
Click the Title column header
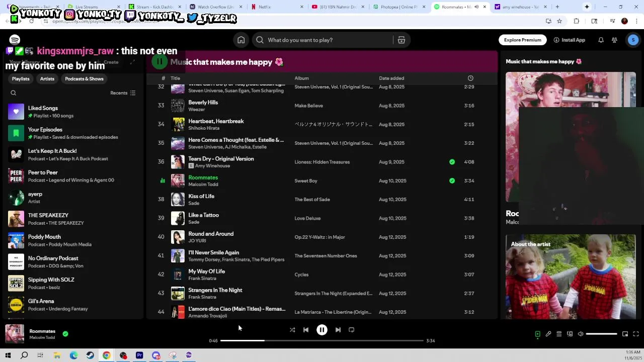[x=175, y=78]
